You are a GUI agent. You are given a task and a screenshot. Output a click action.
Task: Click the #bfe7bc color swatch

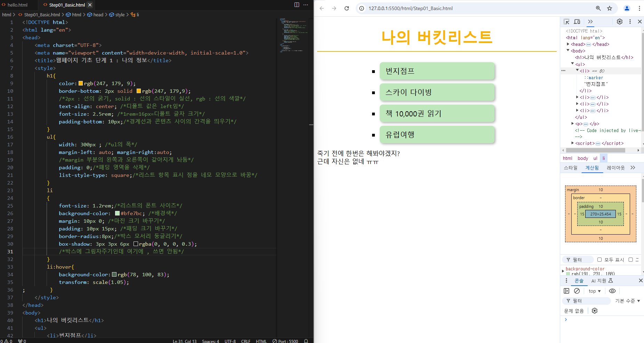pyautogui.click(x=117, y=213)
